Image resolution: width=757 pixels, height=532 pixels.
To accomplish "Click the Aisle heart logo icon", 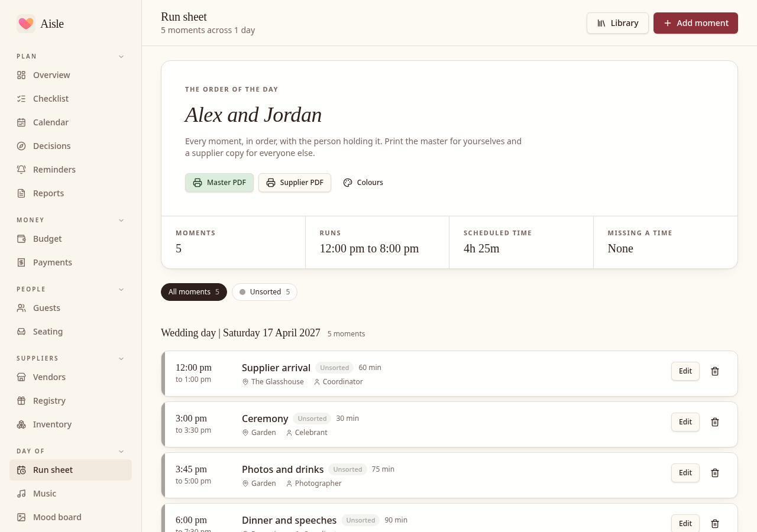I will (26, 24).
